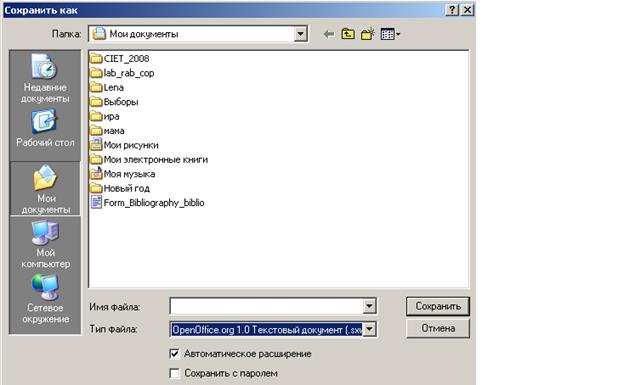The height and width of the screenshot is (385, 618).
Task: Open Мой компьютер in the sidebar
Action: tap(45, 244)
